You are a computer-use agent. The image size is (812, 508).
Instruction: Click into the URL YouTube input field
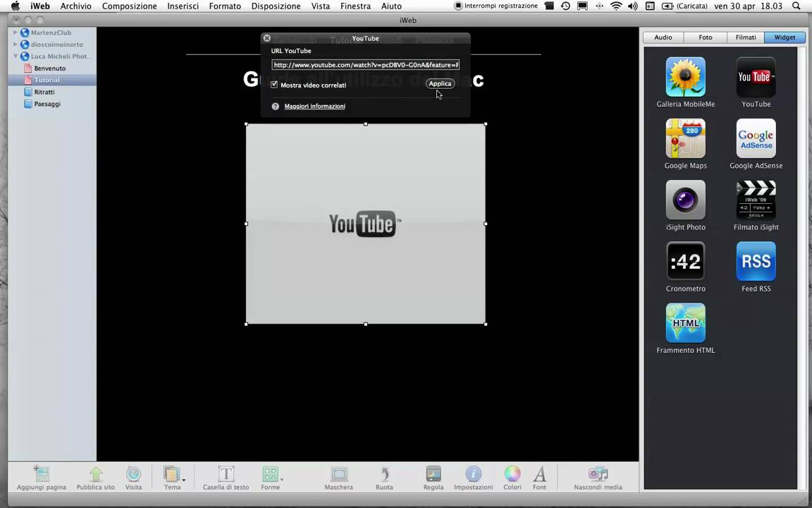tap(366, 65)
